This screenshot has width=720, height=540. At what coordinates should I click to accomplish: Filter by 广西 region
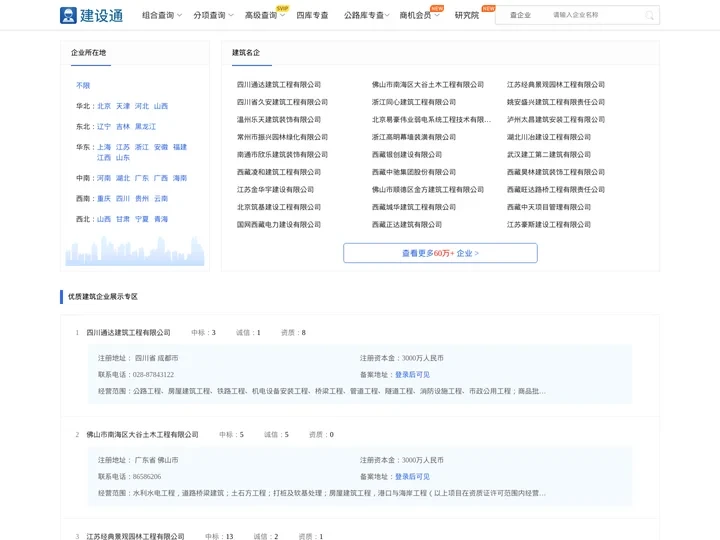161,178
